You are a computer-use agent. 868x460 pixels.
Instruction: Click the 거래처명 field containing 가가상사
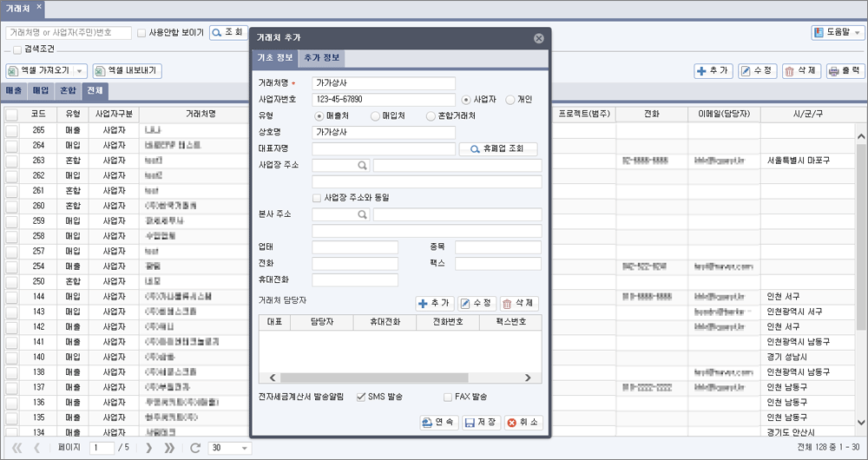[384, 83]
